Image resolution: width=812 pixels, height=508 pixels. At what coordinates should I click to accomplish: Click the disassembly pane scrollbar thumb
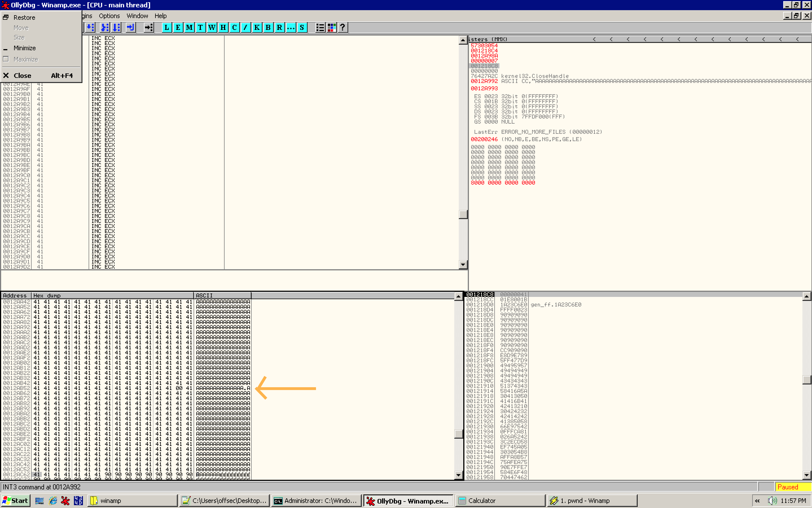[463, 214]
